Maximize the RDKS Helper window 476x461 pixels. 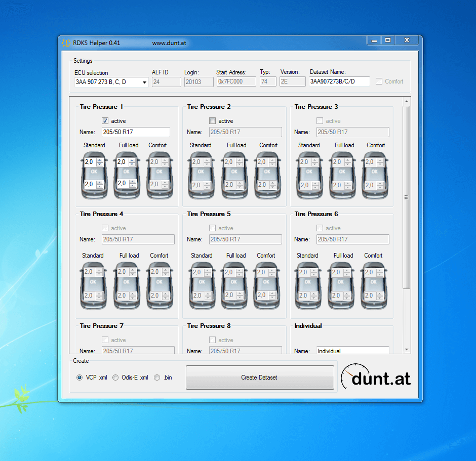[388, 40]
